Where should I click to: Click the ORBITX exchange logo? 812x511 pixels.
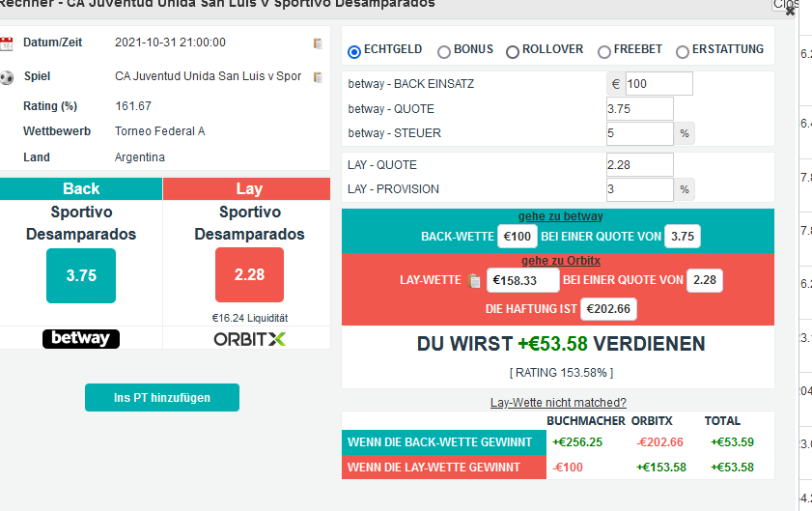(249, 339)
